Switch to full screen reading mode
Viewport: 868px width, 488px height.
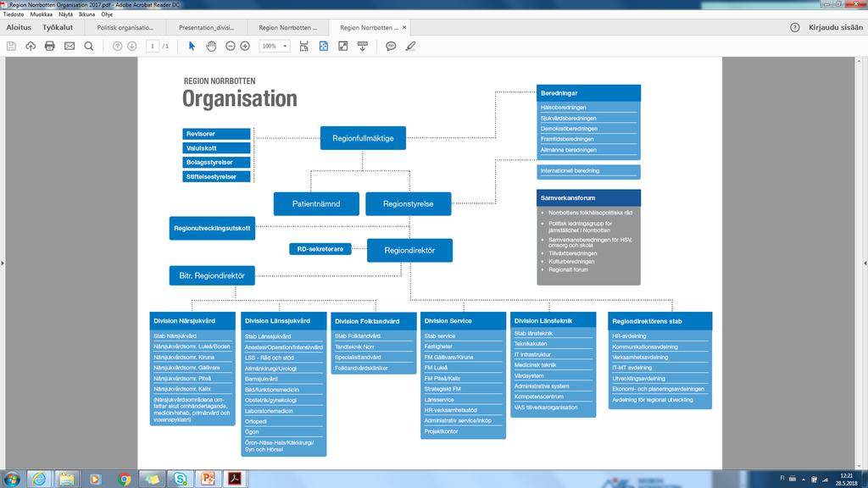(343, 46)
